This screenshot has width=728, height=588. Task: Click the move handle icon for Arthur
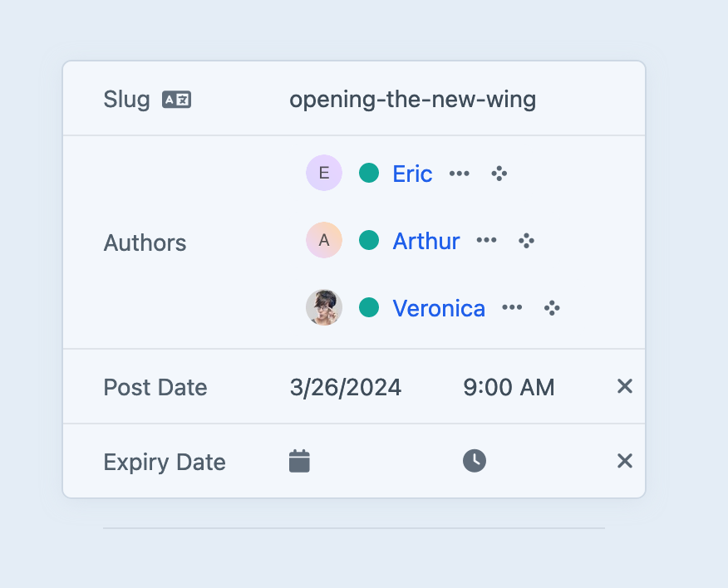click(x=526, y=241)
